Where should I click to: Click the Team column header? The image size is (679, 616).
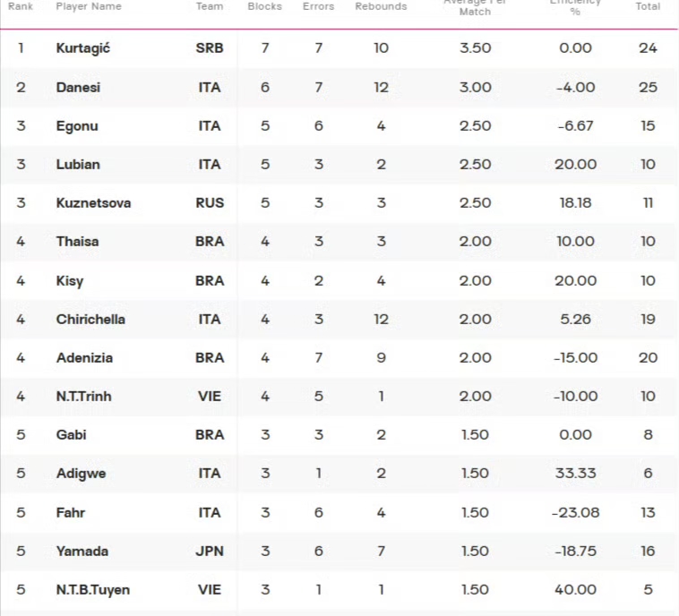210,6
